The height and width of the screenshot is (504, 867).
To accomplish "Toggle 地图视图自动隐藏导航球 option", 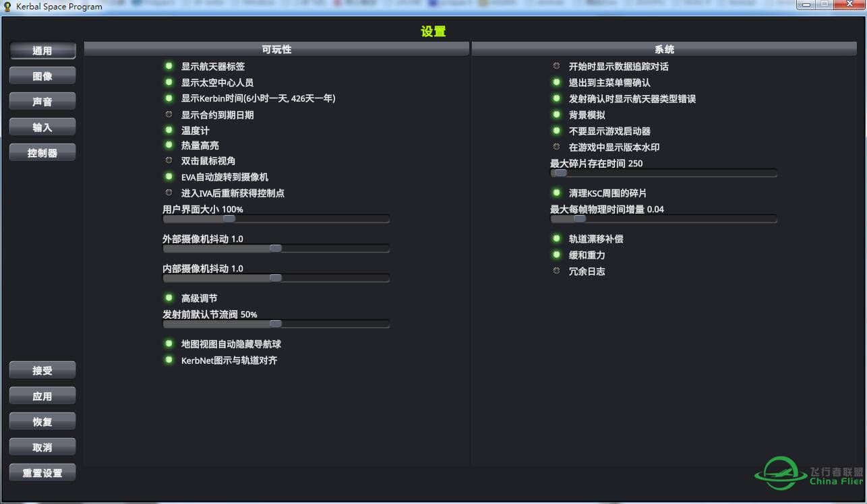I will (169, 344).
